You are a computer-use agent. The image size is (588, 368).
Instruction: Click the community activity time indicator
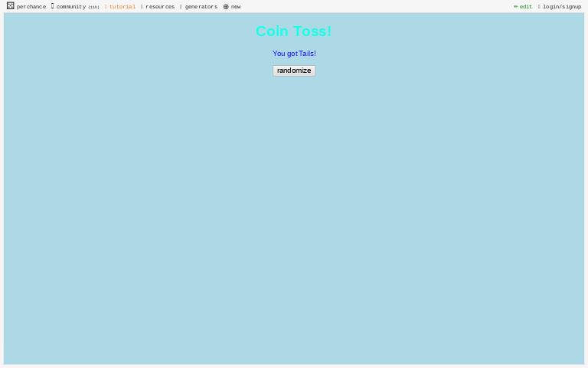click(x=93, y=7)
